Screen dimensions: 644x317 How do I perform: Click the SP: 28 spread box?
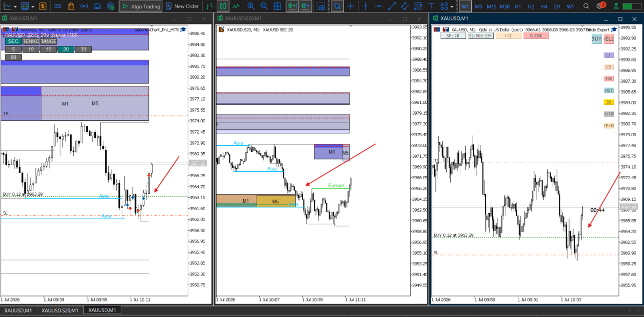[453, 36]
